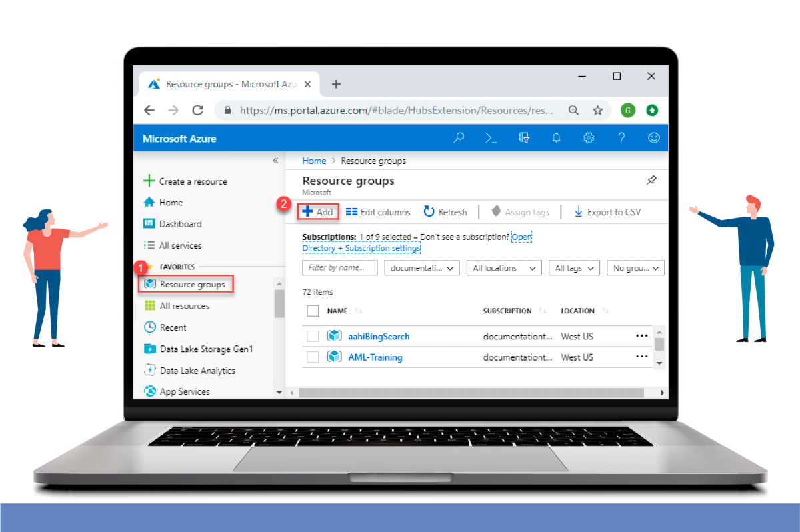The height and width of the screenshot is (532, 800).
Task: Open the ellipsis menu for aahiBingSearch
Action: click(641, 335)
